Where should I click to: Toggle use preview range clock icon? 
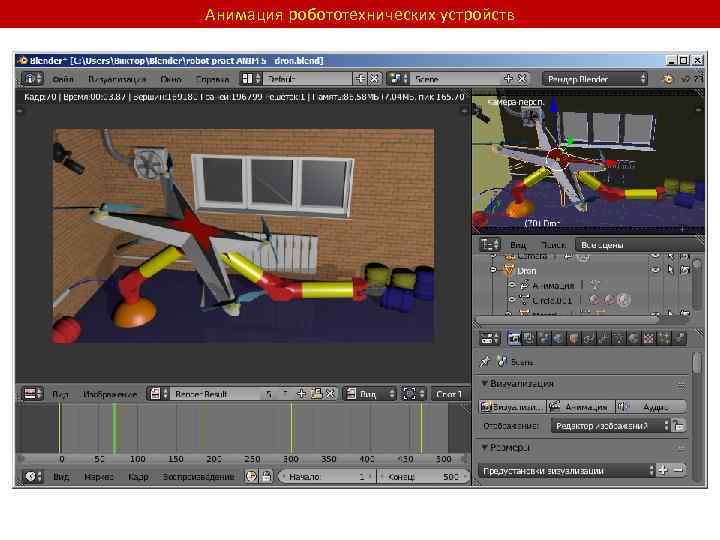click(x=251, y=476)
